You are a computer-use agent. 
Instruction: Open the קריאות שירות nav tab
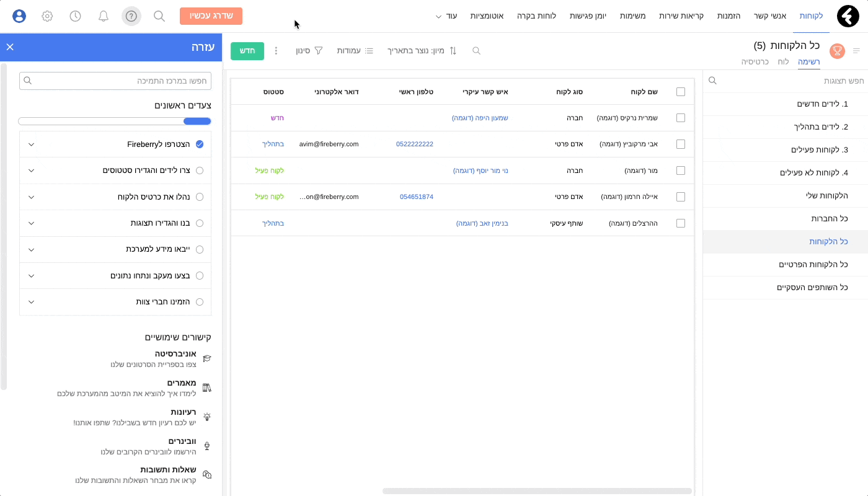(x=681, y=16)
